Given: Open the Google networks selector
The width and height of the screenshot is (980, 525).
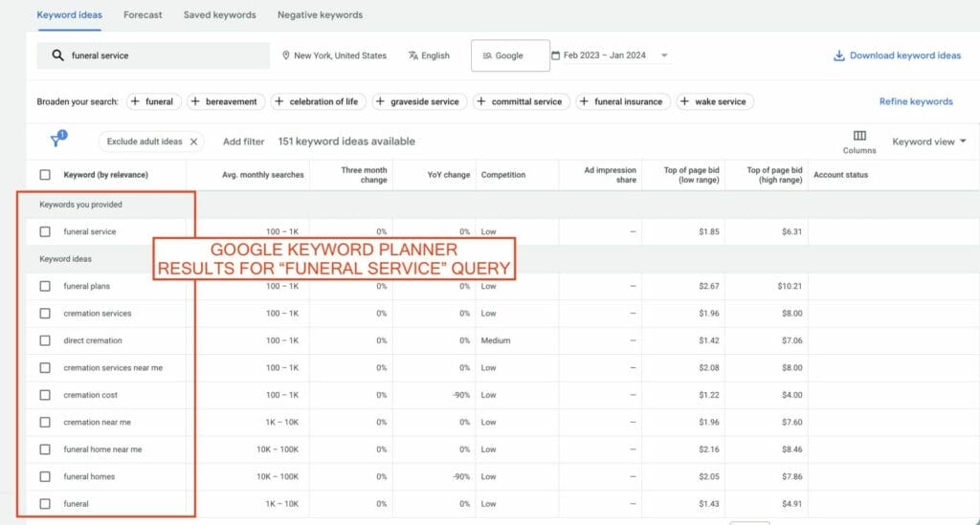Looking at the screenshot, I should point(511,55).
